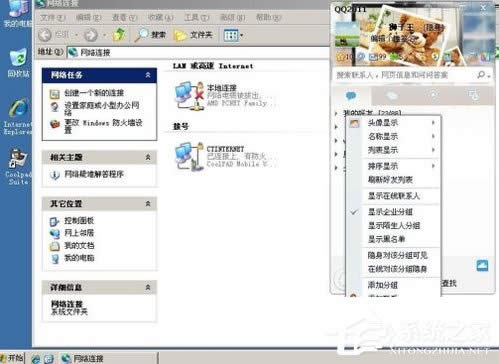Open 我的文档 link in 其它位置

(x=79, y=245)
